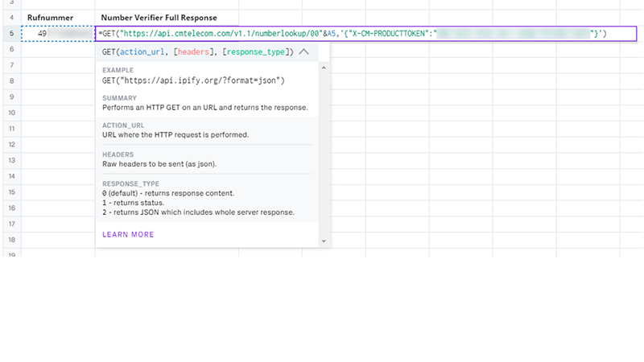
Task: Select the Number Verifier Full Response header
Action: coord(159,18)
